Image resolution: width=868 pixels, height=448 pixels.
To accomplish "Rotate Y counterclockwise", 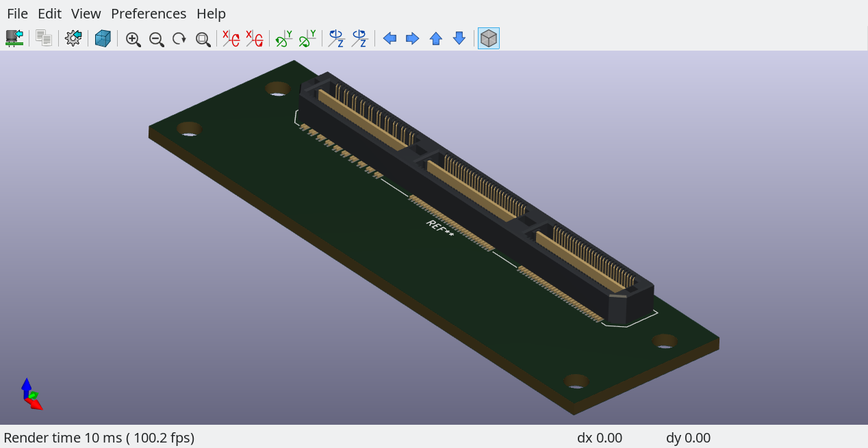I will point(307,38).
